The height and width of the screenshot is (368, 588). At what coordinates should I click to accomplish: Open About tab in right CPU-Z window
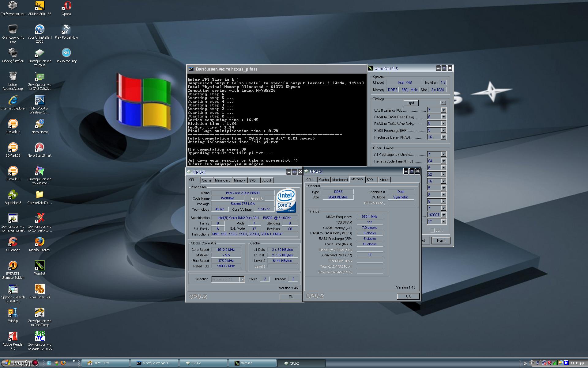coord(384,180)
